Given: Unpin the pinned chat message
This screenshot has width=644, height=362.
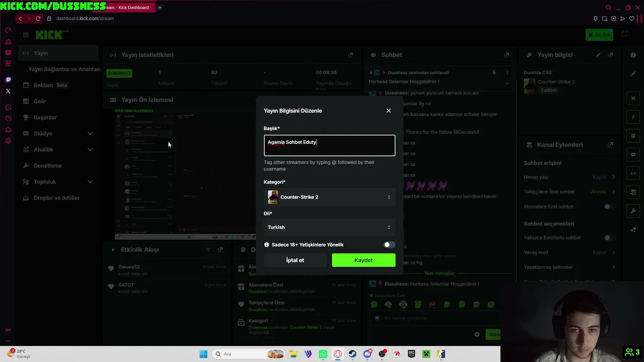Looking at the screenshot, I should pyautogui.click(x=494, y=73).
